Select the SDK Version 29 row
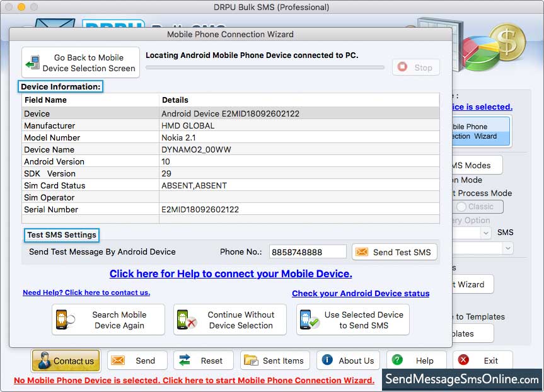The height and width of the screenshot is (392, 544). tap(230, 173)
